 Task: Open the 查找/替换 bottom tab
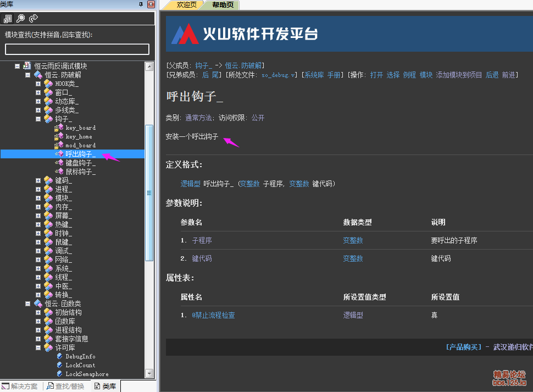[x=67, y=387]
